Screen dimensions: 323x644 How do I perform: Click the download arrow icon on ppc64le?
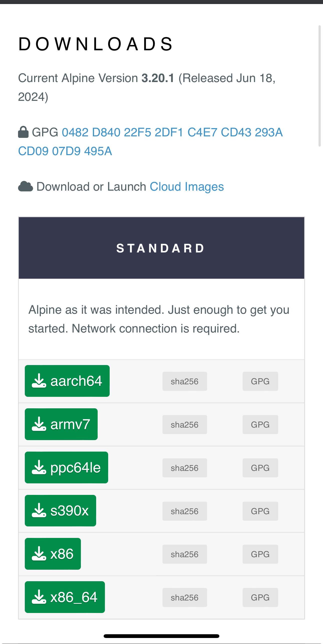click(39, 467)
